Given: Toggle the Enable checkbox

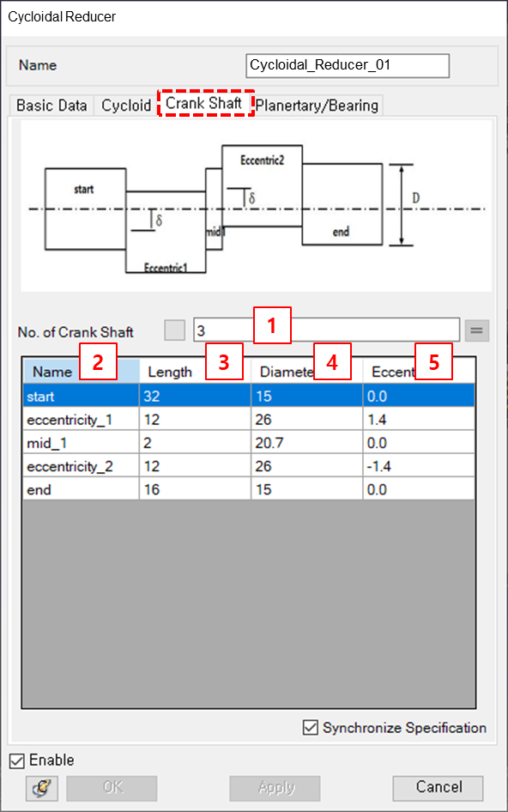Looking at the screenshot, I should 17,760.
